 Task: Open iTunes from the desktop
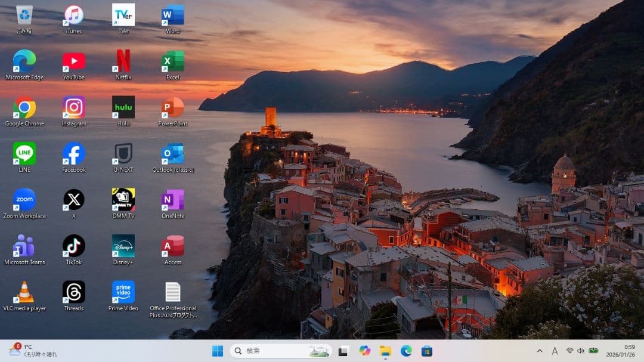[x=73, y=13]
